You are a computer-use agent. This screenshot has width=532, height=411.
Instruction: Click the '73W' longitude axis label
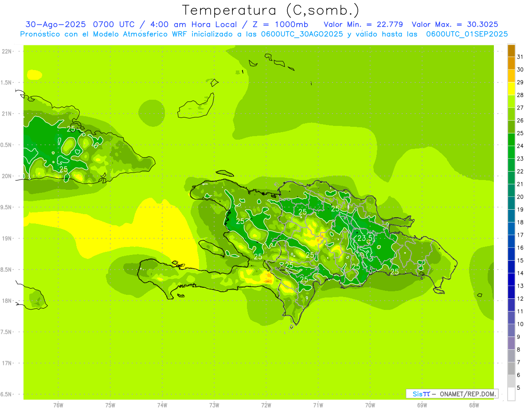(214, 405)
